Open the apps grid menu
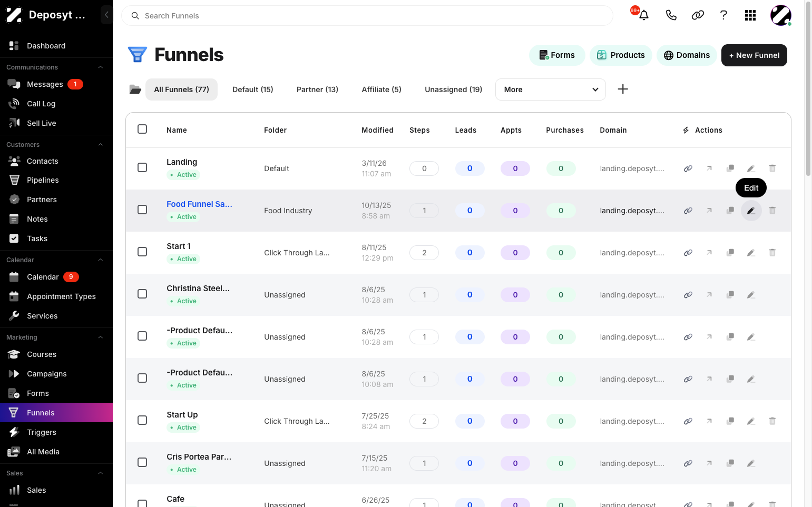Viewport: 812px width, 507px height. [750, 15]
